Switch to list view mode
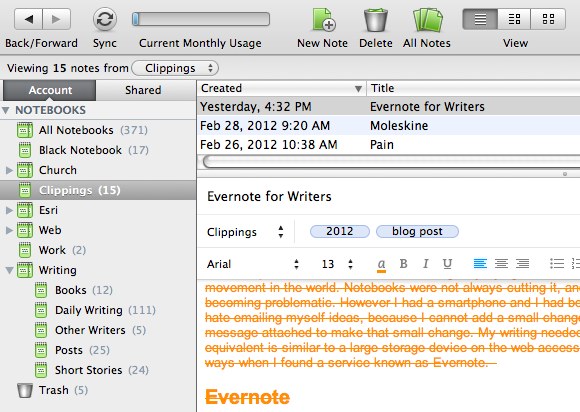The width and height of the screenshot is (580, 412). pyautogui.click(x=480, y=19)
